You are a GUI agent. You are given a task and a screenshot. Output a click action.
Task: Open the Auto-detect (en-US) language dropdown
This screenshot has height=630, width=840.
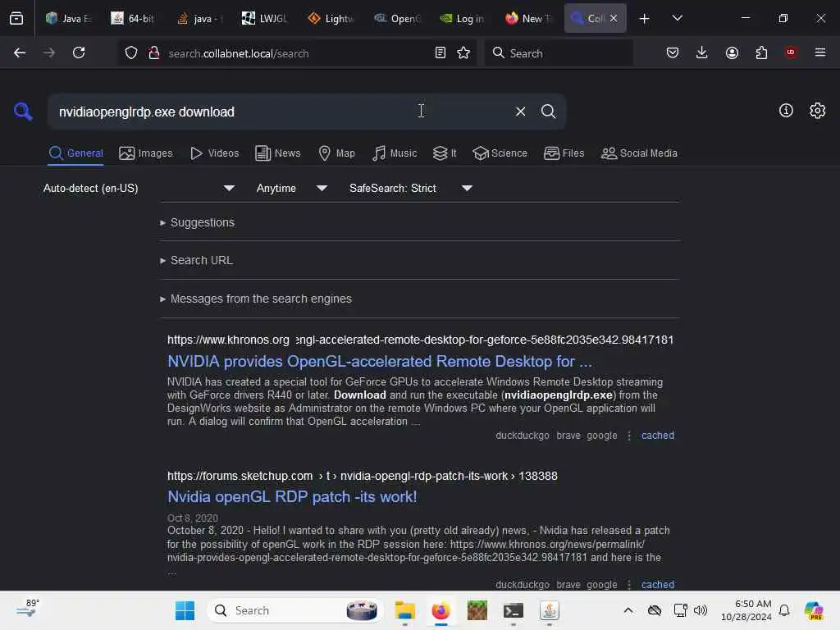point(139,188)
